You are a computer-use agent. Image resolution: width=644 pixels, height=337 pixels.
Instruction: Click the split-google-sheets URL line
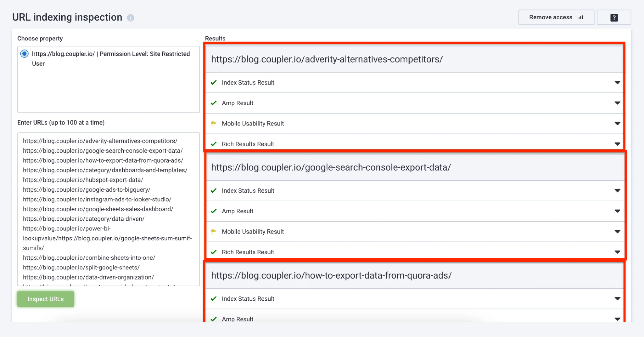point(81,267)
